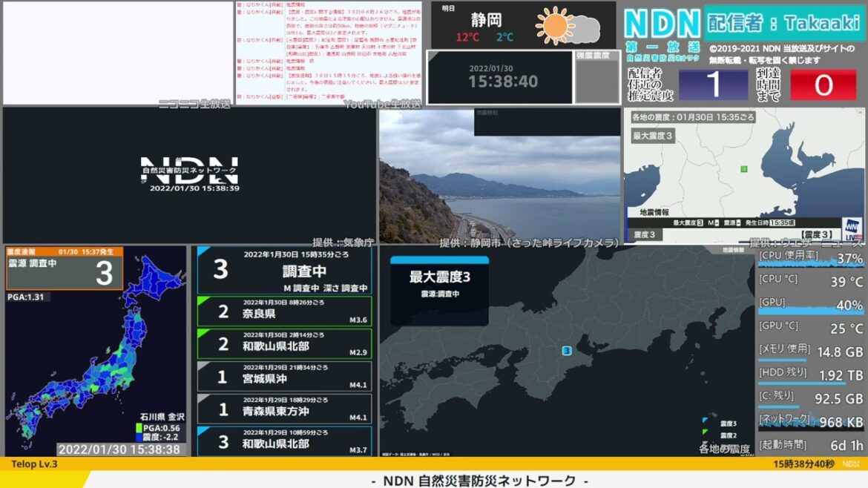This screenshot has width=868, height=488.
Task: Open the 宮城県沖 M4.1 earthquake entry
Action: tap(284, 377)
